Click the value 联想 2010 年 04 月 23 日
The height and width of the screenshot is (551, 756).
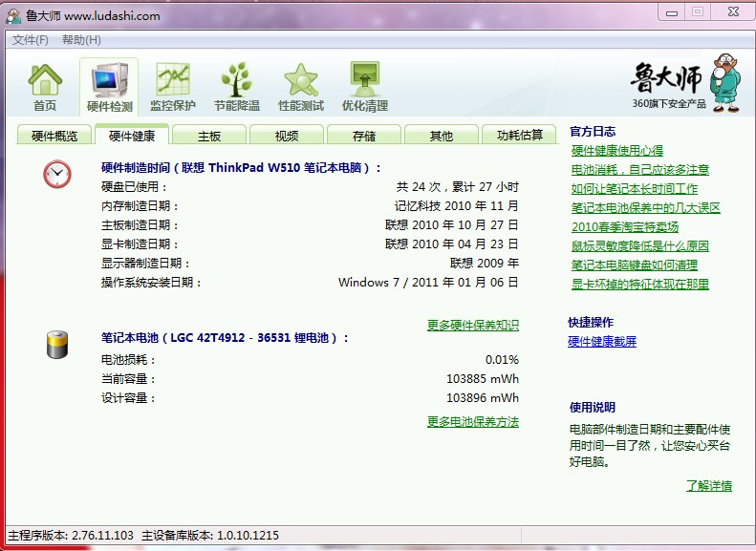coord(452,244)
